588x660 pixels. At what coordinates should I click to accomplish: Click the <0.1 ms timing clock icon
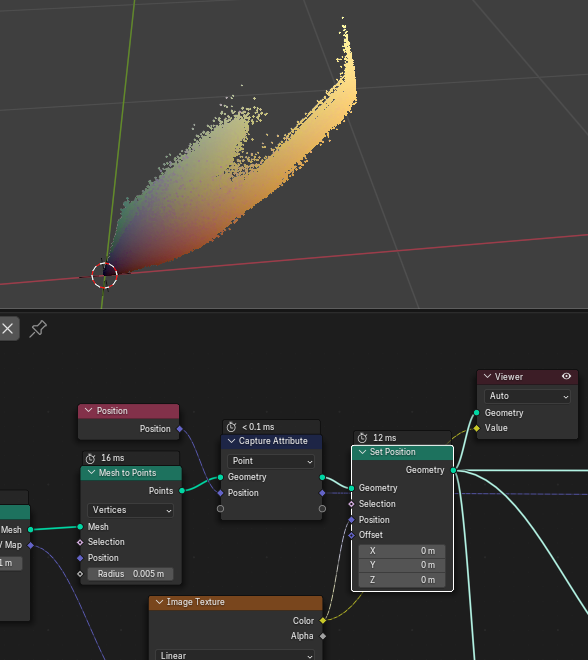231,427
